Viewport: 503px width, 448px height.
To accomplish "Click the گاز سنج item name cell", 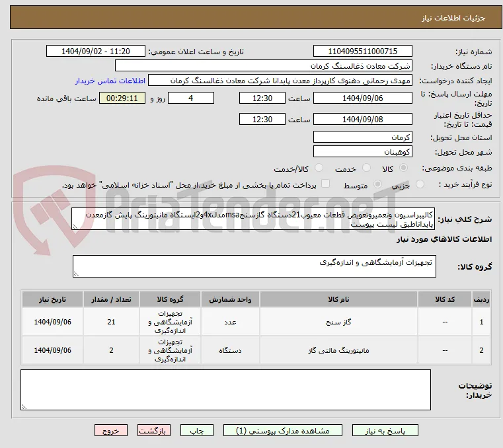I will click(x=338, y=322).
